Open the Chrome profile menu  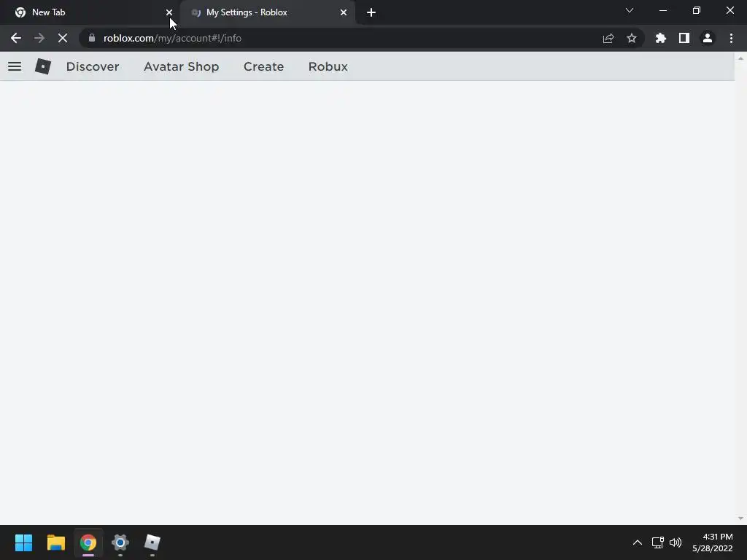(708, 38)
